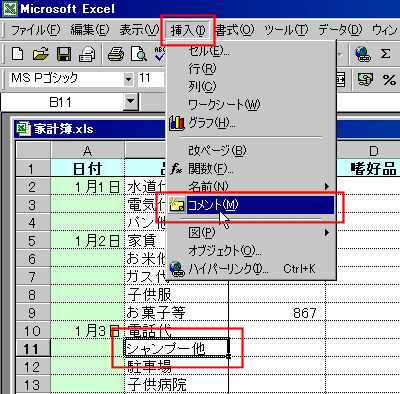Click the 家計簿.xls workbook icon
400x394 pixels.
pos(23,129)
